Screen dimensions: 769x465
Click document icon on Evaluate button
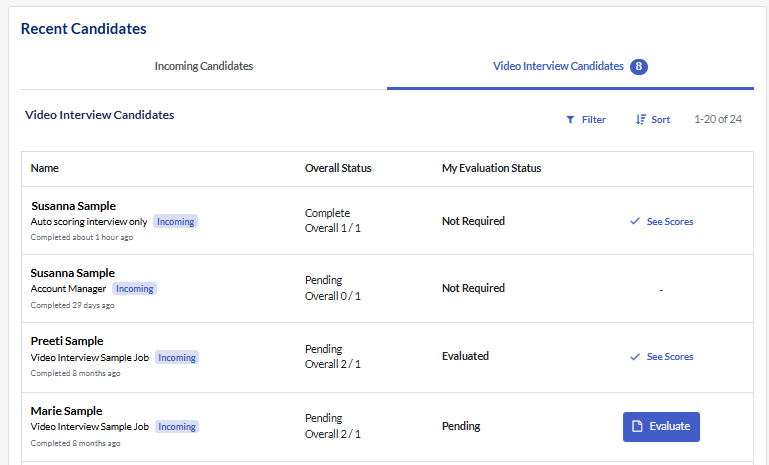pos(637,426)
